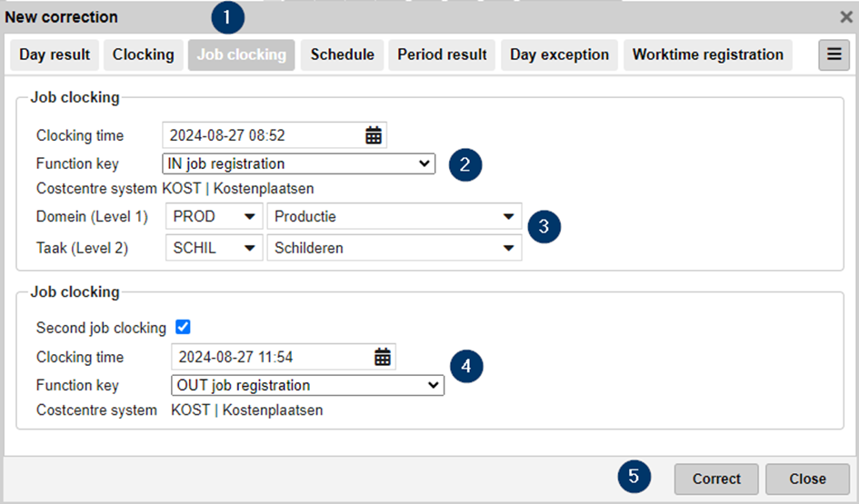Viewport: 859px width, 504px height.
Task: Open the IN job registration dropdown
Action: (x=298, y=164)
